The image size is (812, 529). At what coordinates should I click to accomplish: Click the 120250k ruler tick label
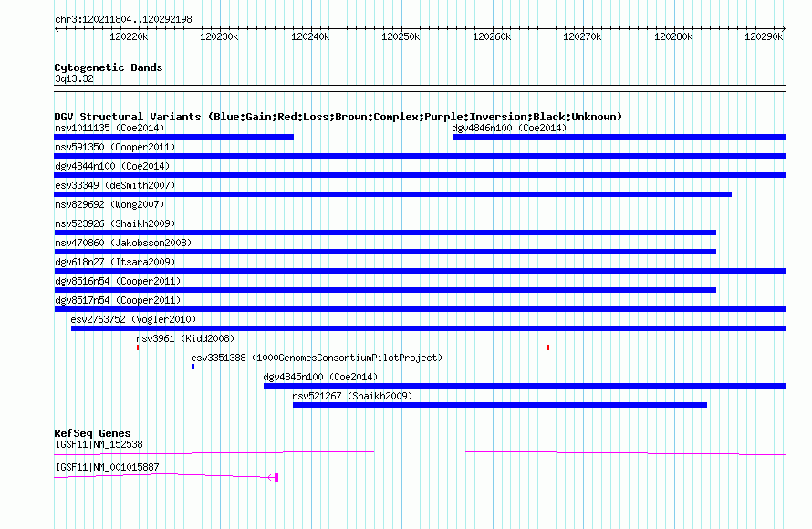401,36
